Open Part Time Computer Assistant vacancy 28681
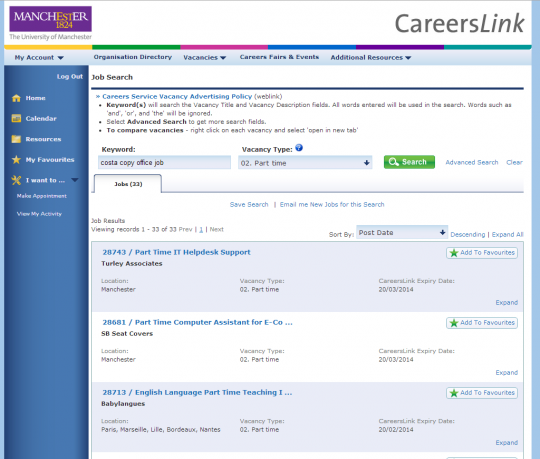540x459 pixels. click(197, 322)
